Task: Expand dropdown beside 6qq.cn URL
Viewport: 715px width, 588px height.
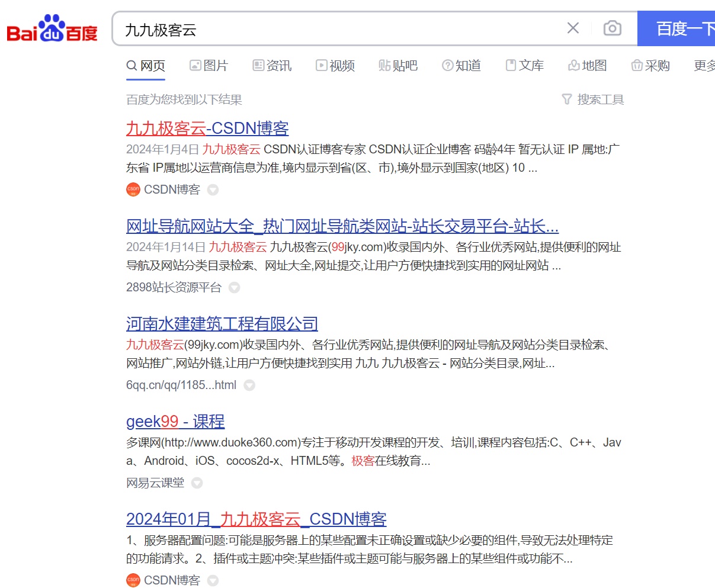Action: [x=250, y=385]
